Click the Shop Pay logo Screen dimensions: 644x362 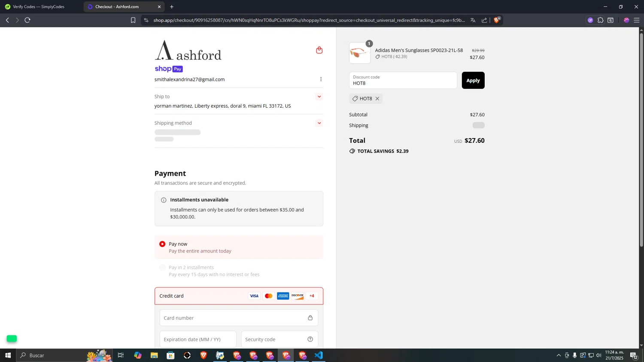click(x=169, y=69)
